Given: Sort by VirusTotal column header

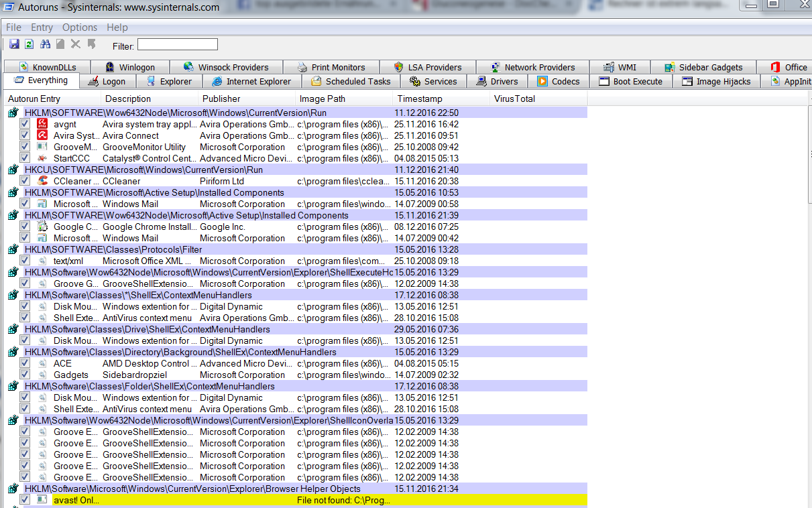Looking at the screenshot, I should point(540,99).
